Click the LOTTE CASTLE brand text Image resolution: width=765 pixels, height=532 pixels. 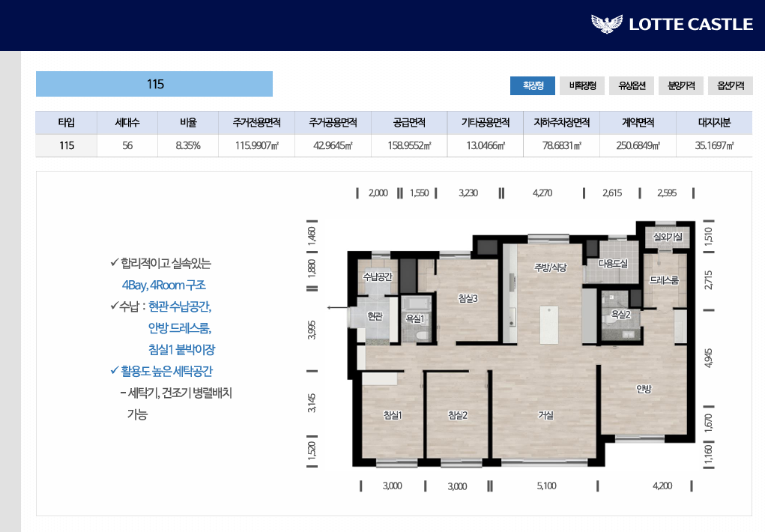(x=691, y=25)
